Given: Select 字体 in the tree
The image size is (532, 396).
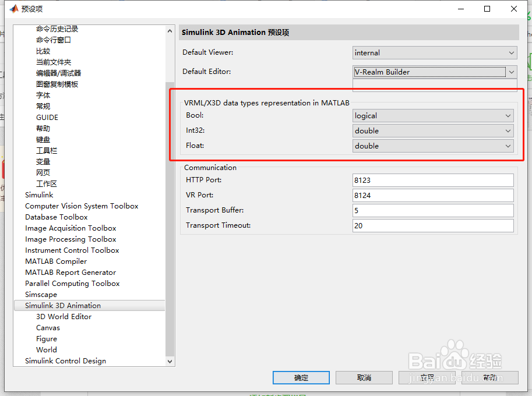Looking at the screenshot, I should (43, 96).
